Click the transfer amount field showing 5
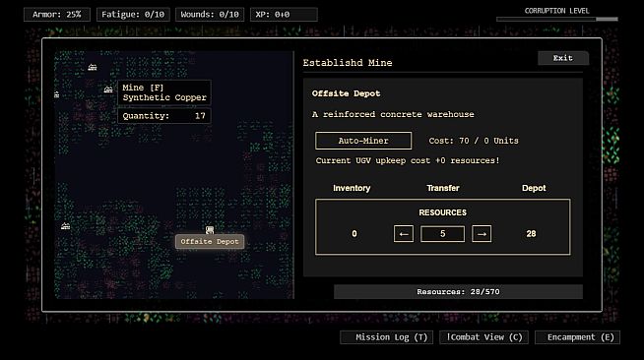Screen dimensions: 644x360 tap(442, 234)
